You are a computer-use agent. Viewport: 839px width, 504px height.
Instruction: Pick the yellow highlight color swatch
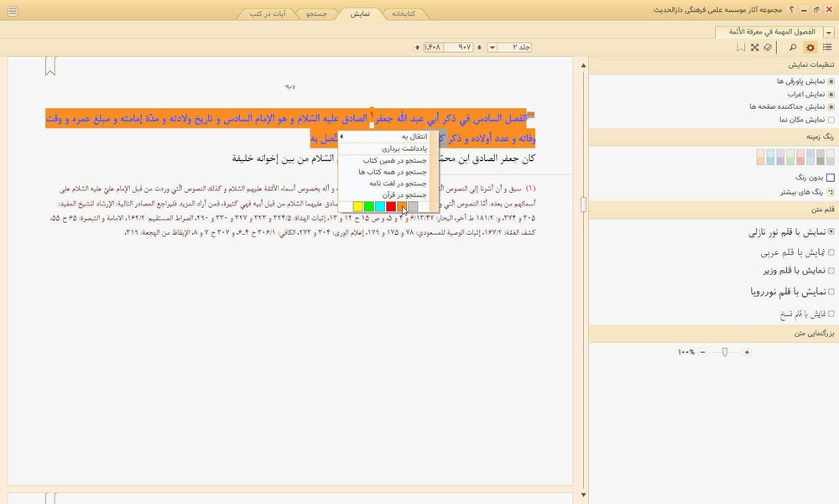click(x=358, y=207)
